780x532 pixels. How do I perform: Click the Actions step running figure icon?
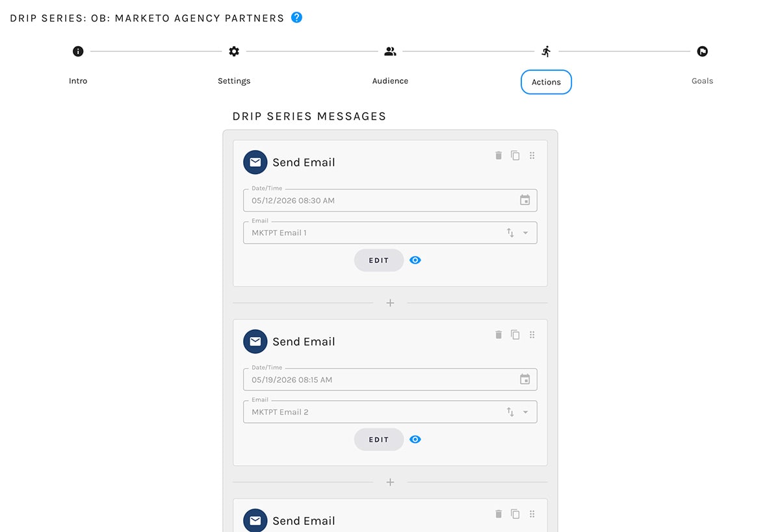tap(546, 51)
